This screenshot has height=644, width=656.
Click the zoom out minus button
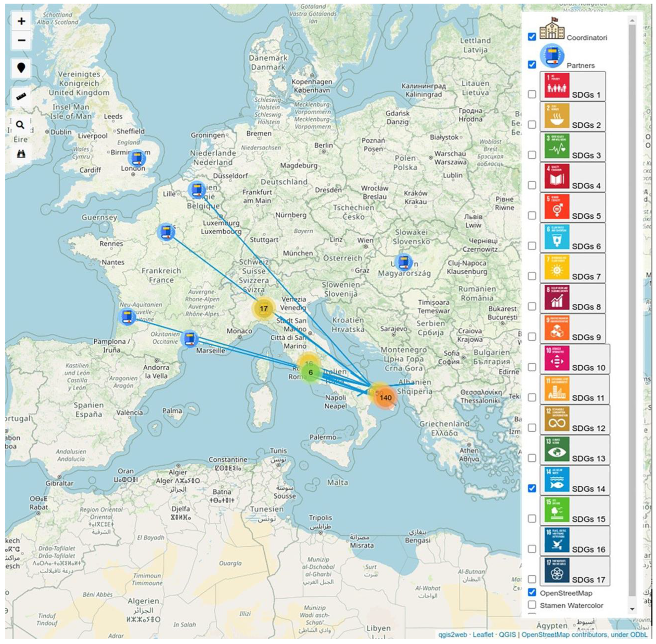(21, 41)
